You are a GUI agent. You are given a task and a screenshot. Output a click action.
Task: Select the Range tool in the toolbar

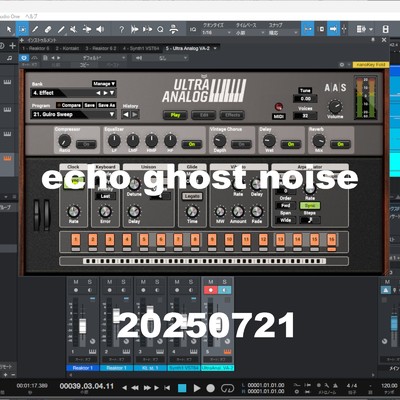(x=22, y=29)
